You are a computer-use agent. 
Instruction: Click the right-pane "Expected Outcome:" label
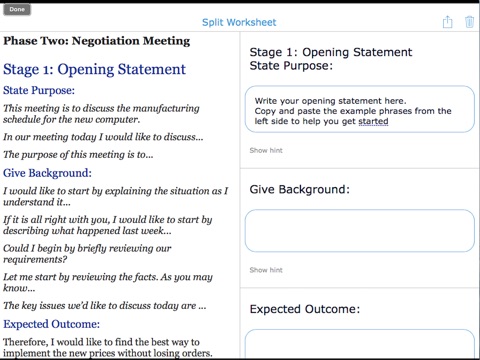tap(305, 309)
